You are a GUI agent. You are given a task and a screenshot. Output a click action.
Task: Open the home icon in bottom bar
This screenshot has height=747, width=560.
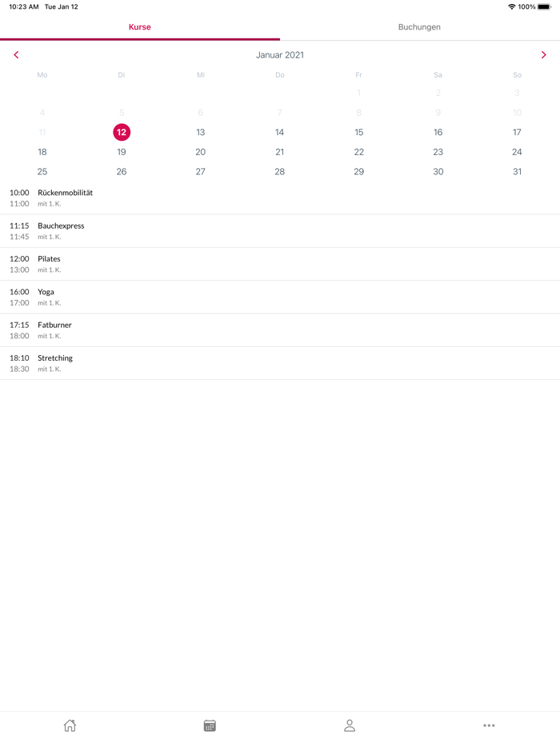point(70,725)
